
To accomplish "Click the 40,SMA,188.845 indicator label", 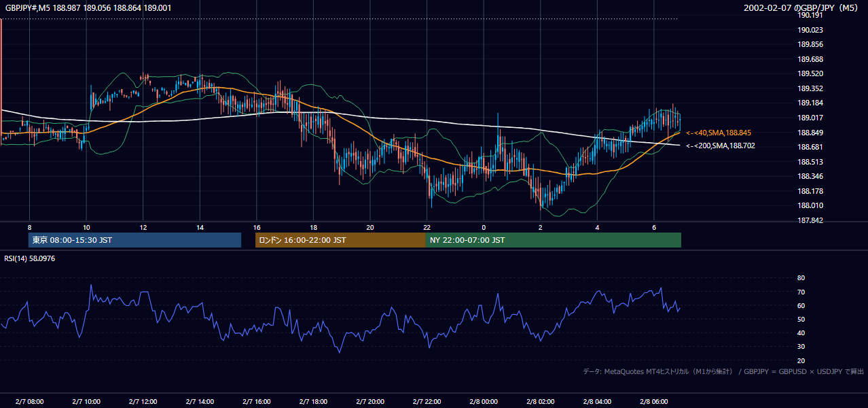I will point(719,133).
